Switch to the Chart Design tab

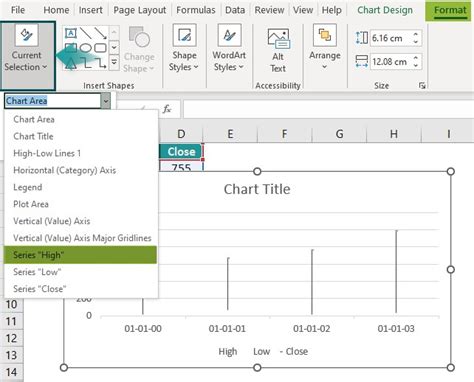(385, 10)
